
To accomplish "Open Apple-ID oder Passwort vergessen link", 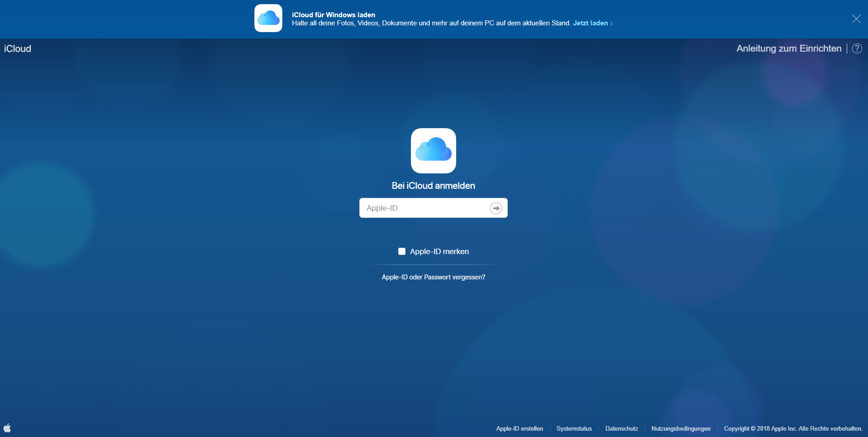I will pyautogui.click(x=434, y=277).
